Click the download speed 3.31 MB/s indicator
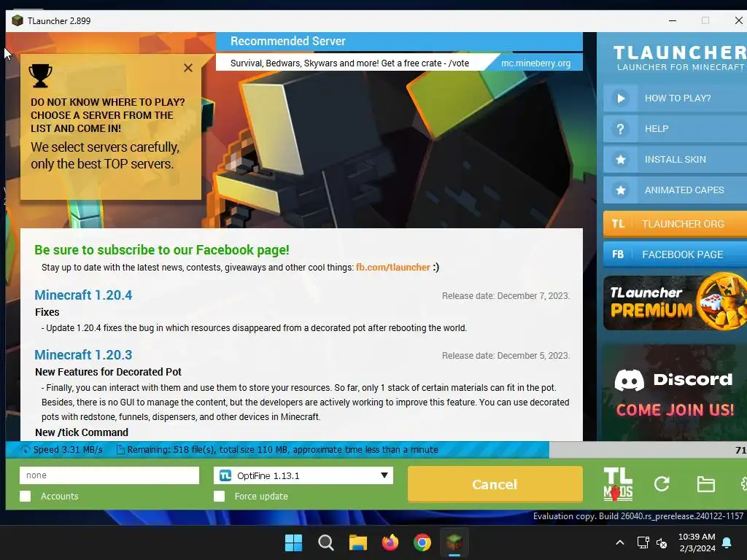Screen dimensions: 747x560 (x=68, y=449)
